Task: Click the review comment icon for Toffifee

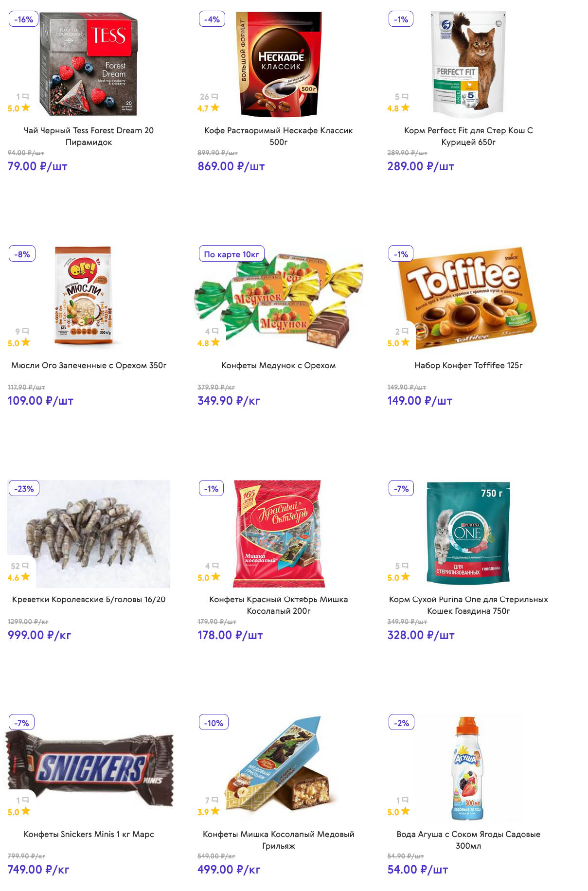Action: pyautogui.click(x=405, y=331)
